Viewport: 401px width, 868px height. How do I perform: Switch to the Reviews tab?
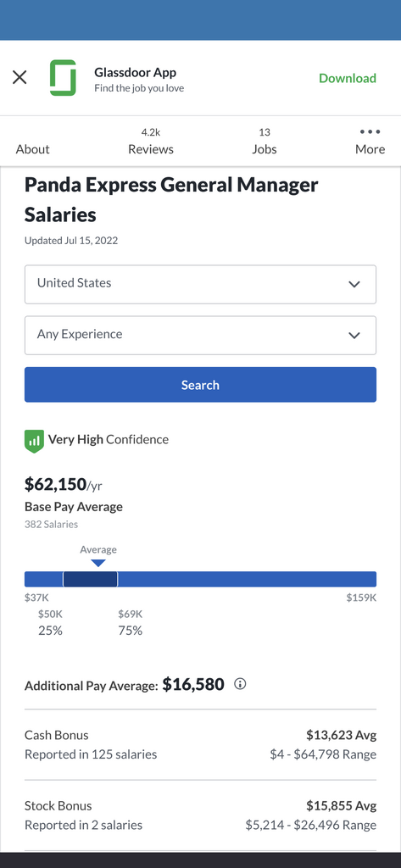tap(151, 142)
